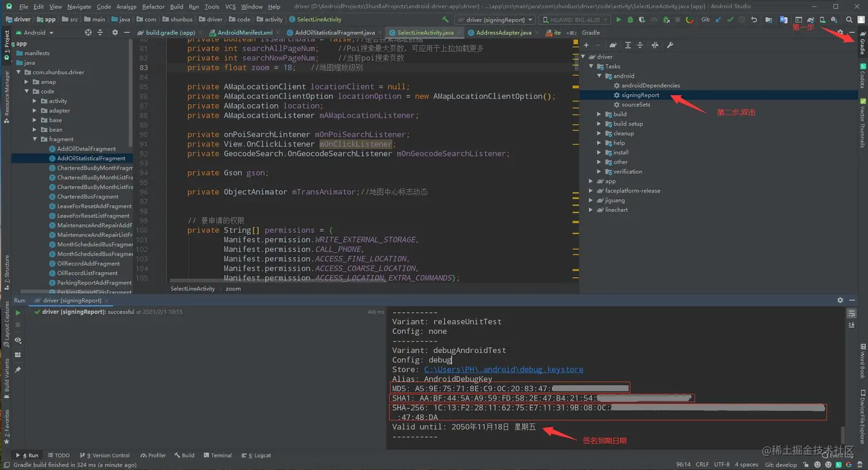
Task: Open Run panel gear settings
Action: [x=840, y=300]
